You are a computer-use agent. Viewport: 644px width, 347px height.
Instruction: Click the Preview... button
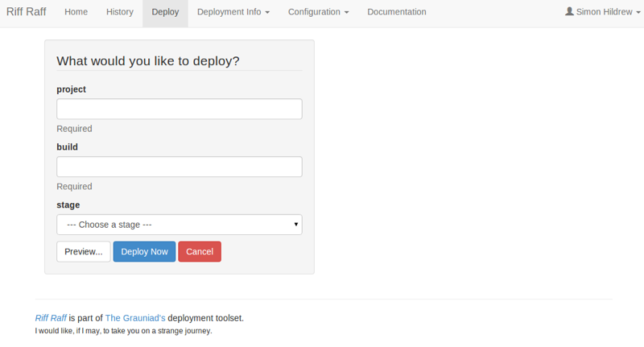point(84,251)
